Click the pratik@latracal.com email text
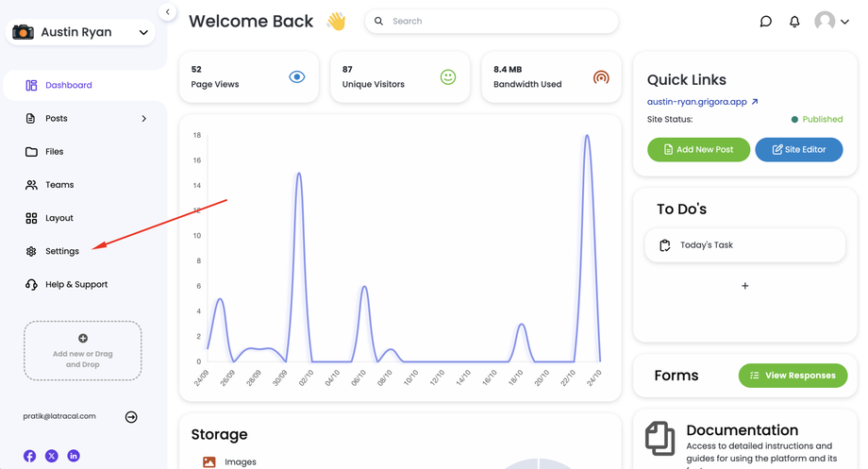Viewport: 868px width, 469px height. [59, 416]
